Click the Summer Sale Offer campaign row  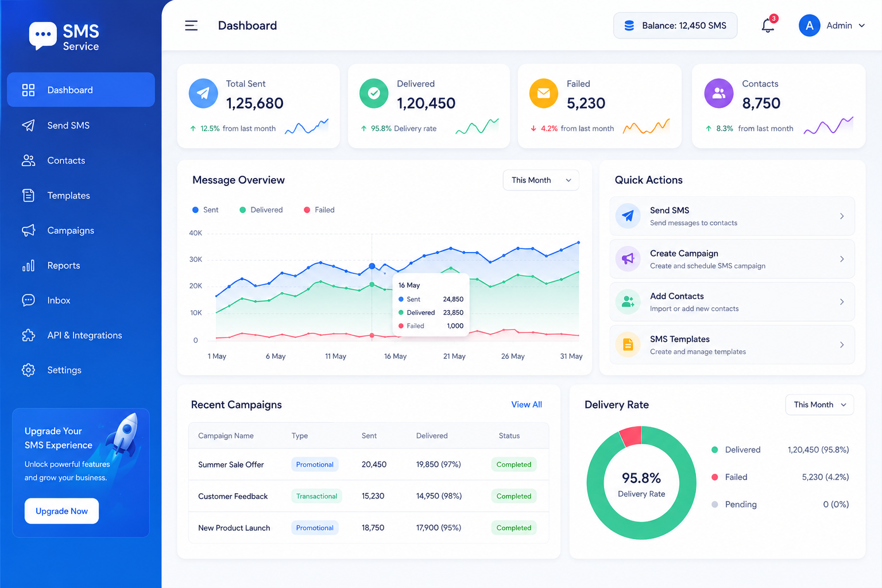tap(369, 465)
